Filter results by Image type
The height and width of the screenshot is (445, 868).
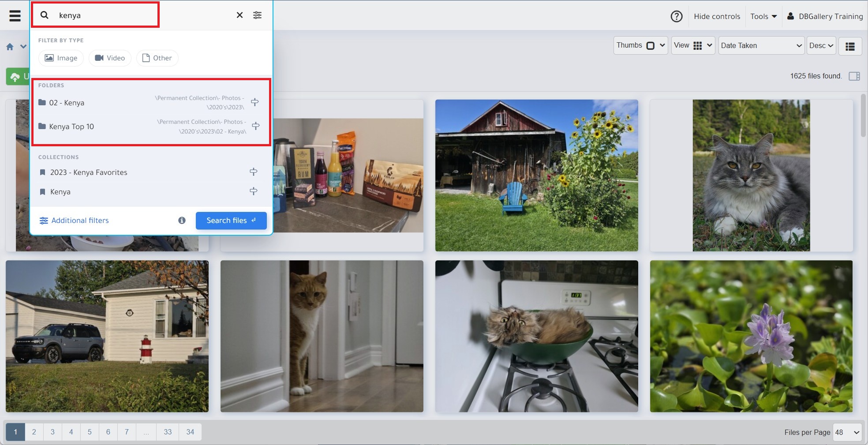[x=61, y=58]
